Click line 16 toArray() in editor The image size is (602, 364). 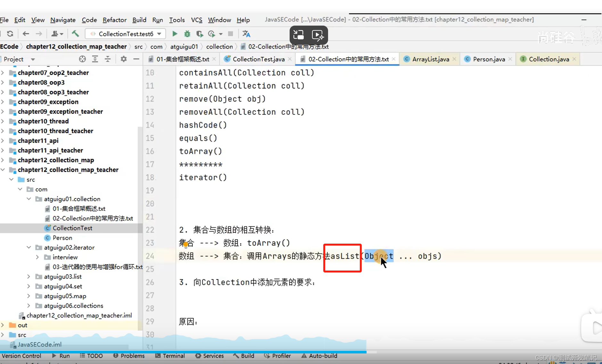201,151
